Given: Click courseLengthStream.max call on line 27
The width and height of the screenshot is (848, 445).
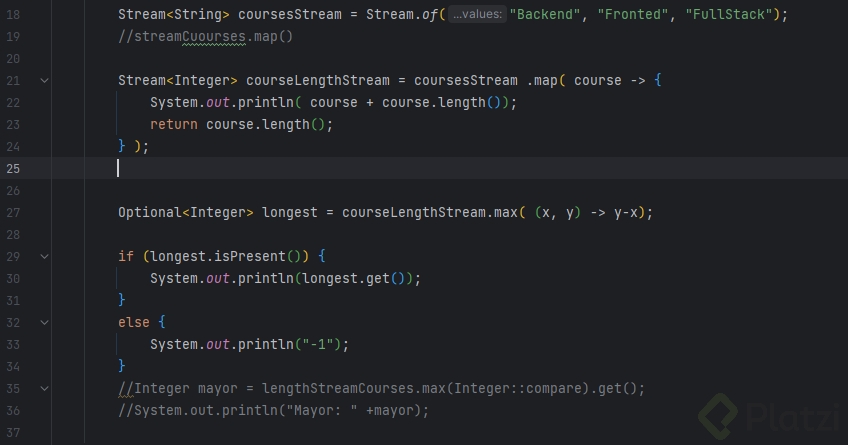Looking at the screenshot, I should point(429,212).
